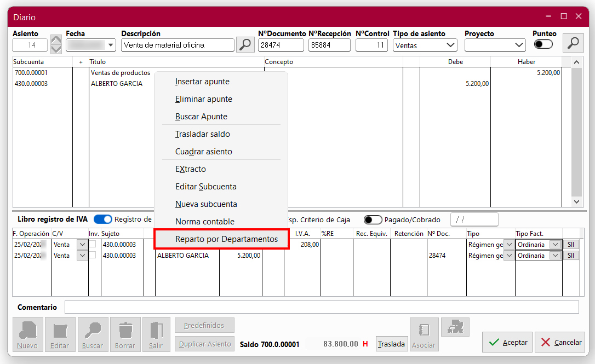Click the Borrar trash bin button
The width and height of the screenshot is (595, 364).
click(x=125, y=334)
